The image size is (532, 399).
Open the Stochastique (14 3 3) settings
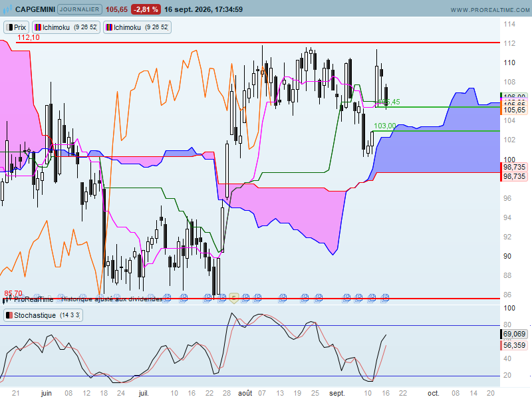click(x=43, y=315)
